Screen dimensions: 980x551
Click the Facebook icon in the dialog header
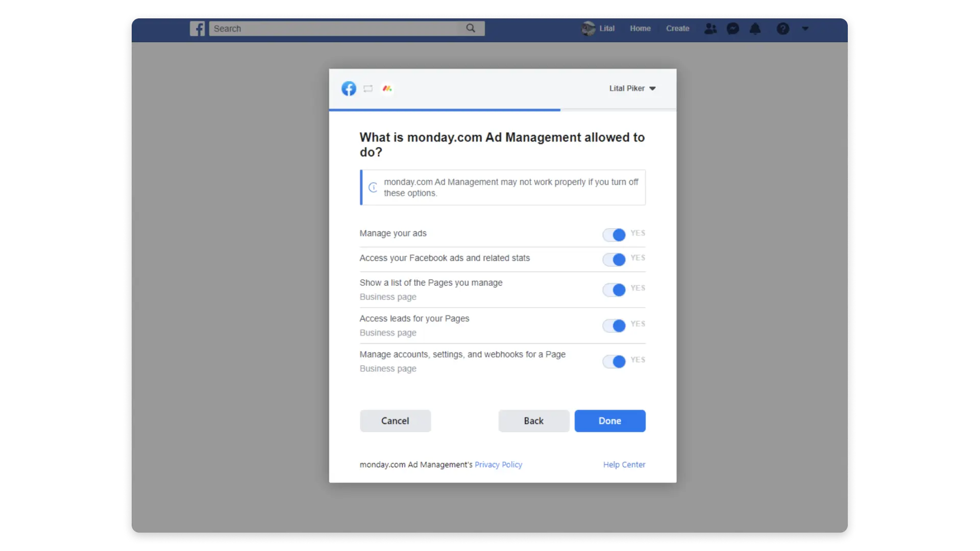[x=349, y=89]
